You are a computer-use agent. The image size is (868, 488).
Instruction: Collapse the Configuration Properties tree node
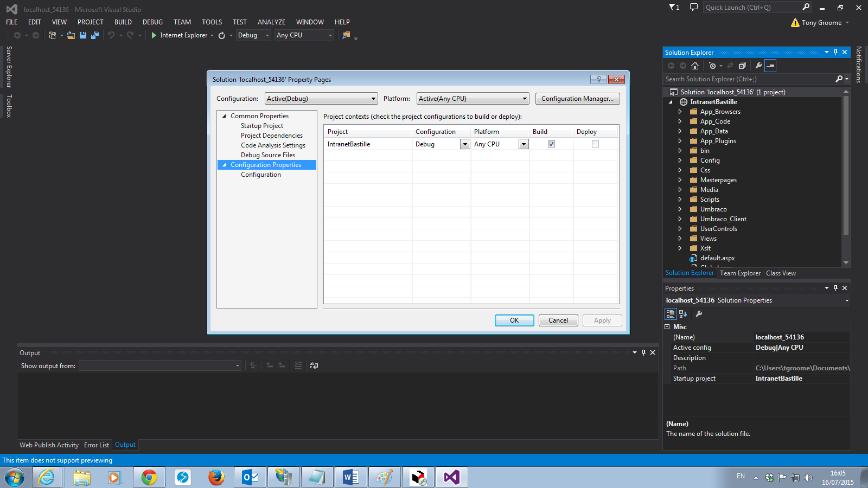click(x=224, y=165)
